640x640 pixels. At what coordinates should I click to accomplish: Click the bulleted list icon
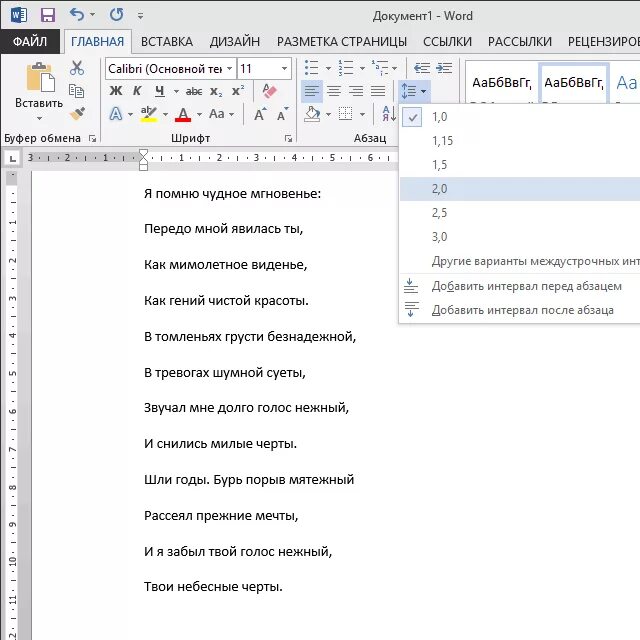coord(311,68)
